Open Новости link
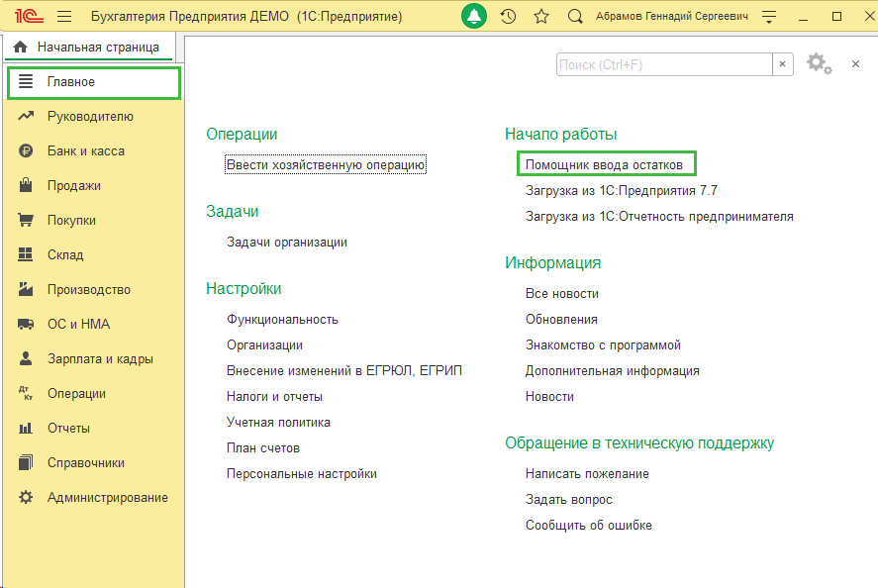This screenshot has height=588, width=878. (550, 397)
